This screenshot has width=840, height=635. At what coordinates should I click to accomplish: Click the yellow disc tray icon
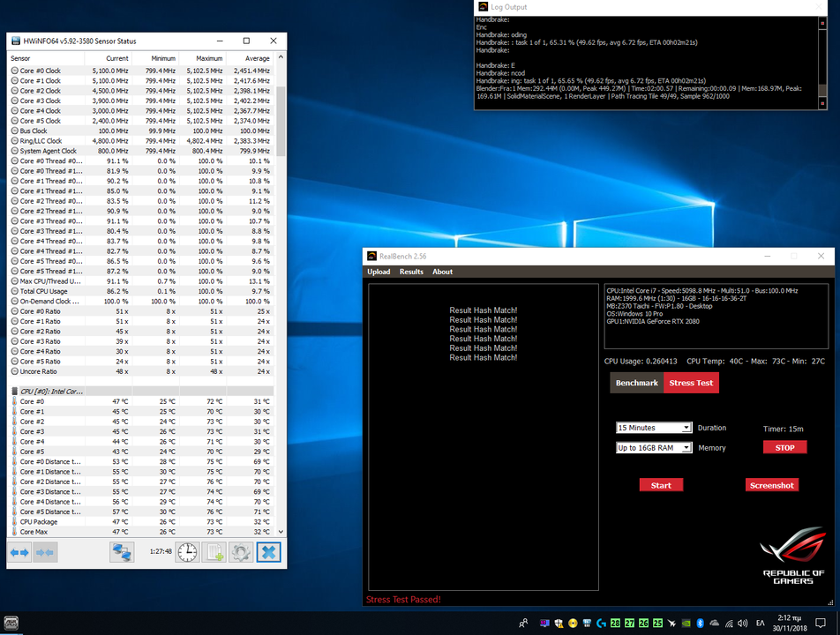point(573,624)
